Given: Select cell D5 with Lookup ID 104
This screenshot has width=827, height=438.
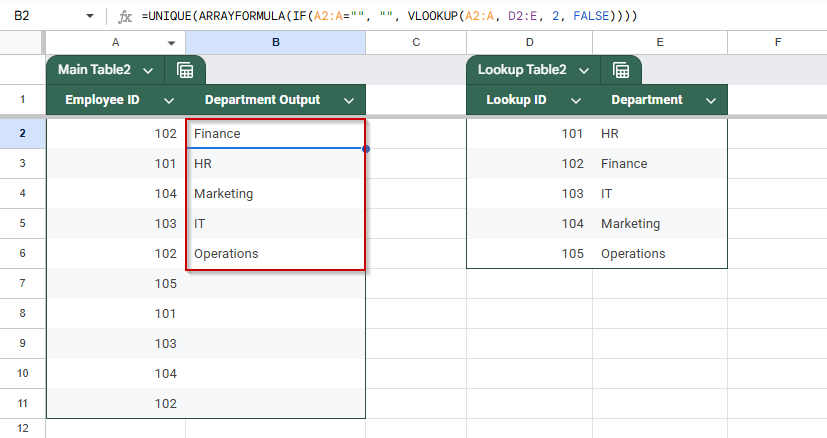Looking at the screenshot, I should (x=530, y=224).
